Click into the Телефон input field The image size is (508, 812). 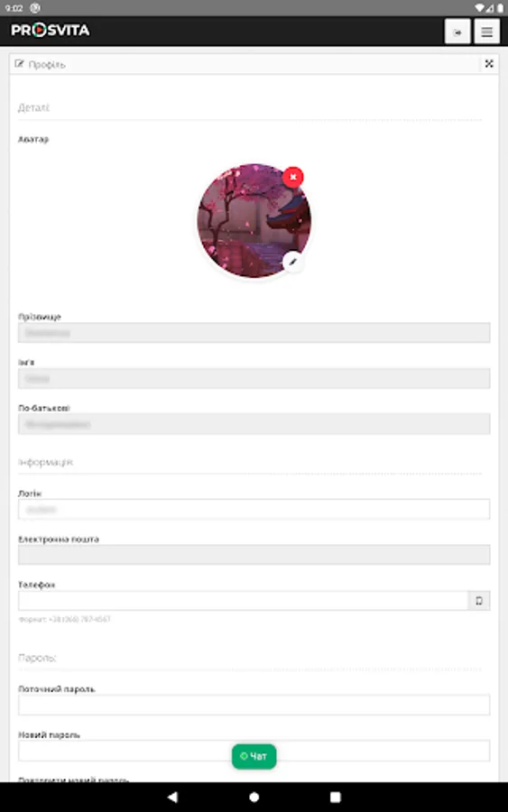(244, 601)
